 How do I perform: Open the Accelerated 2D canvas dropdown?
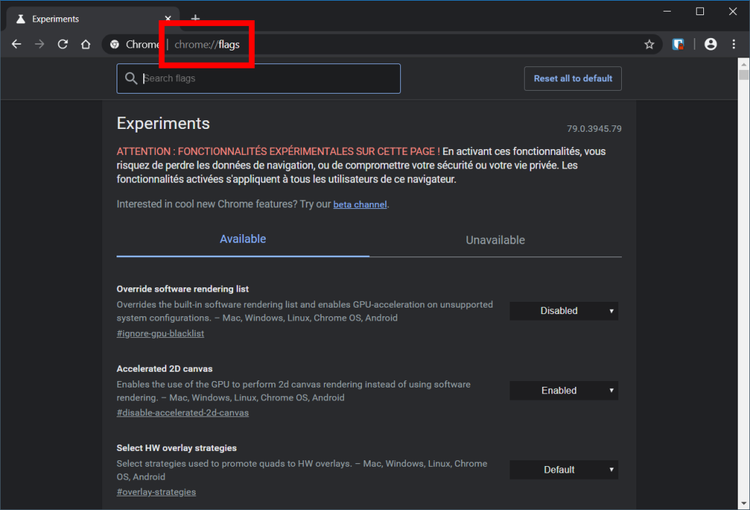(x=564, y=391)
